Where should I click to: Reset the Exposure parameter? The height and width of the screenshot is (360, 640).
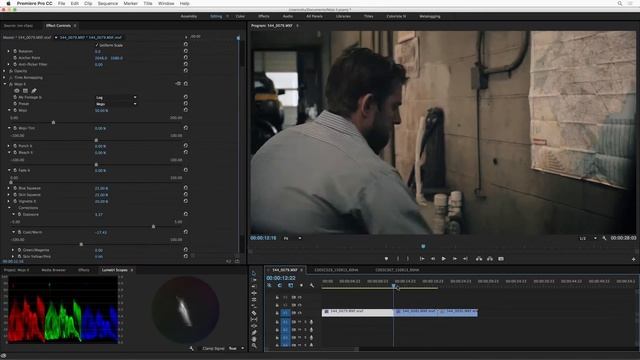[x=186, y=214]
